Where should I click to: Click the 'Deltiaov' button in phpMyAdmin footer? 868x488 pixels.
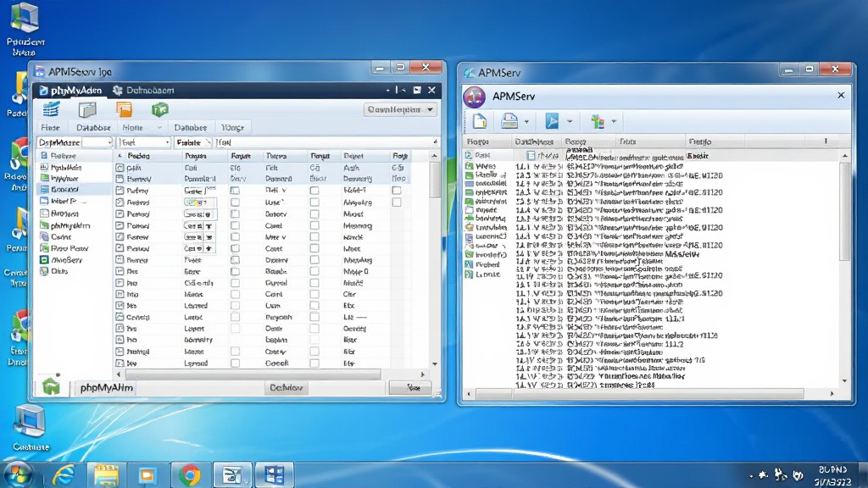pos(286,388)
